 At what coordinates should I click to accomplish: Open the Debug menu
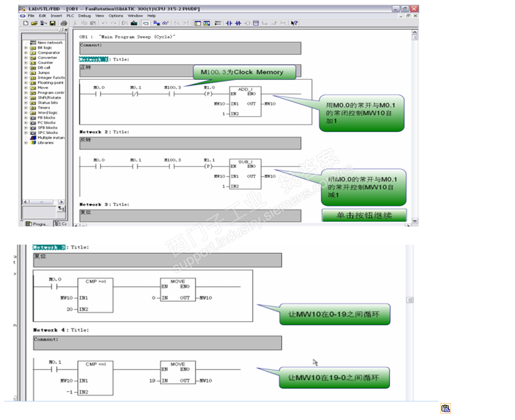[x=85, y=16]
